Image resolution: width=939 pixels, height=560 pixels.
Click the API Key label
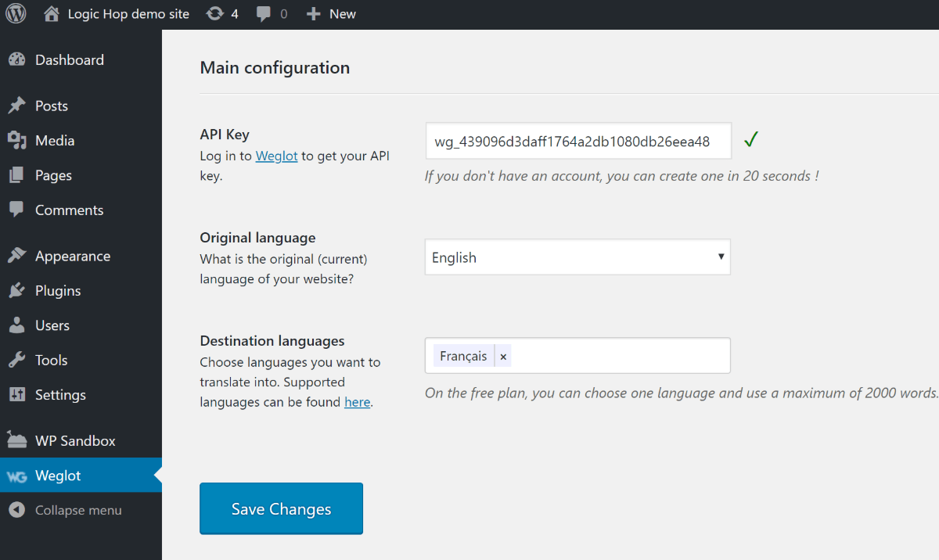(x=225, y=135)
